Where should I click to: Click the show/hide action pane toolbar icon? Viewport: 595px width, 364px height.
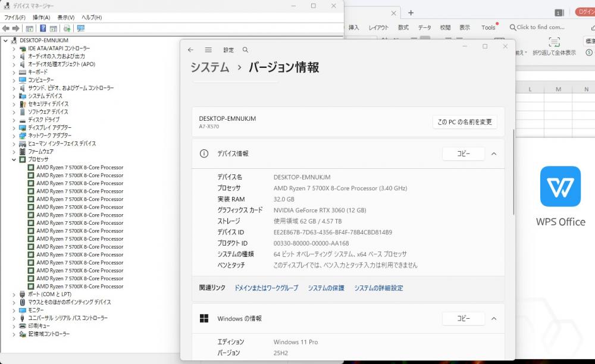pyautogui.click(x=54, y=29)
